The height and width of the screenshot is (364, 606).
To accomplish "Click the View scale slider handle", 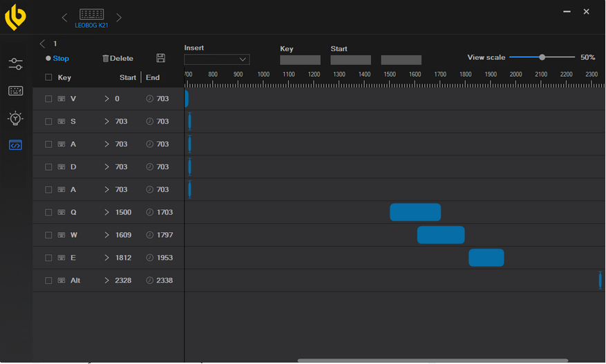I will [x=542, y=57].
